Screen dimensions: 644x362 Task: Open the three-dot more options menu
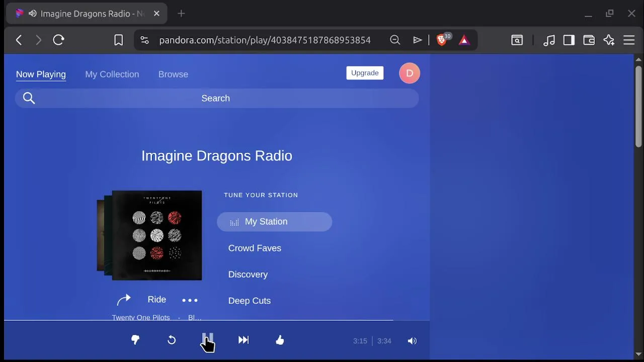190,300
